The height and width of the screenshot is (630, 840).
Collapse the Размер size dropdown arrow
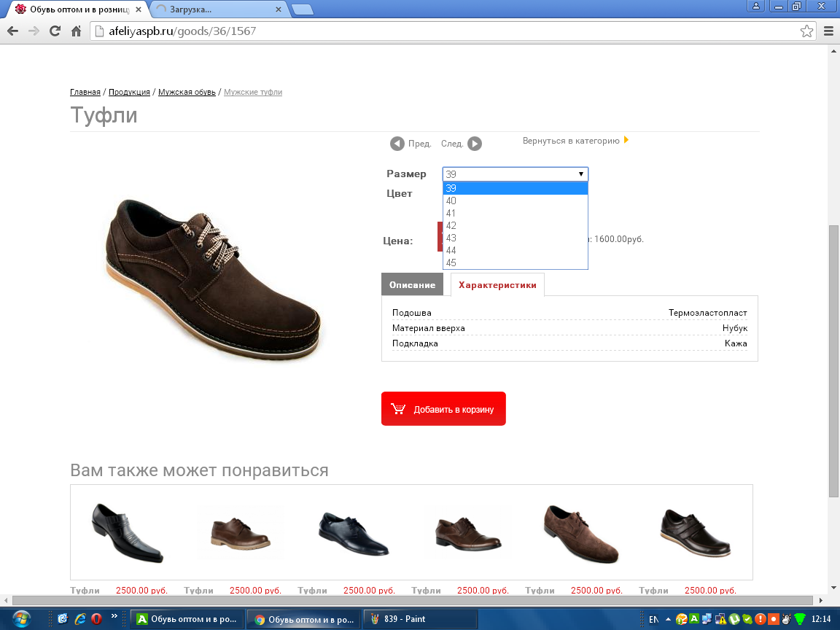pos(580,174)
